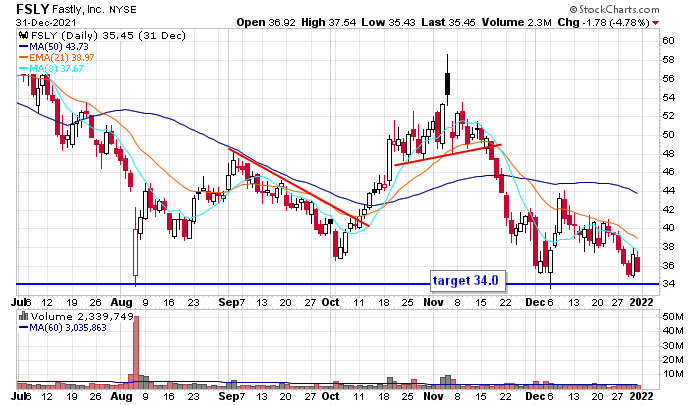Screen dimensions: 700x405
Task: Click the 34 price axis label
Action: [x=668, y=284]
